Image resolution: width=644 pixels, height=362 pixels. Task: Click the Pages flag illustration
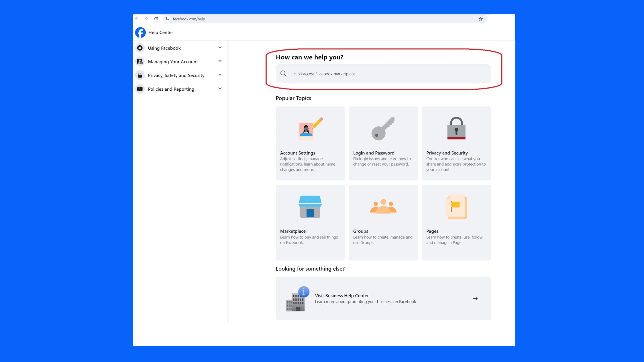[x=456, y=207]
